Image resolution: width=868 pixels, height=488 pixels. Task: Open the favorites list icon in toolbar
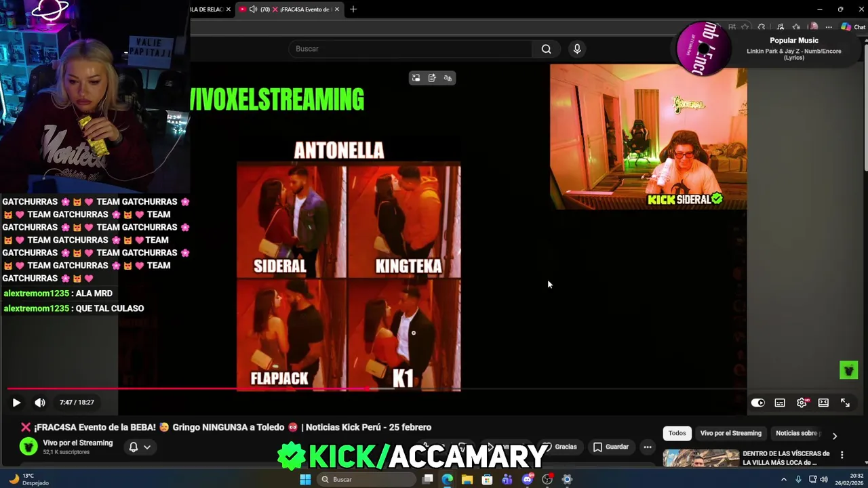pos(796,27)
